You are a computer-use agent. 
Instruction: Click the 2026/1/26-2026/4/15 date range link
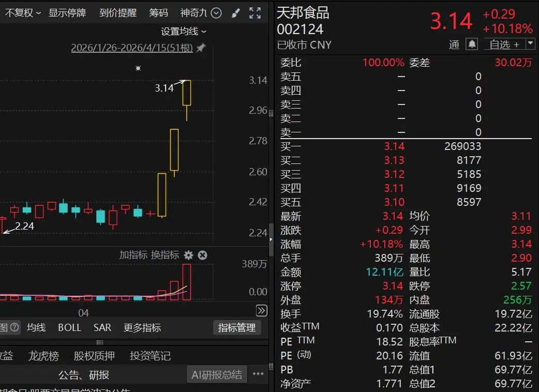131,48
